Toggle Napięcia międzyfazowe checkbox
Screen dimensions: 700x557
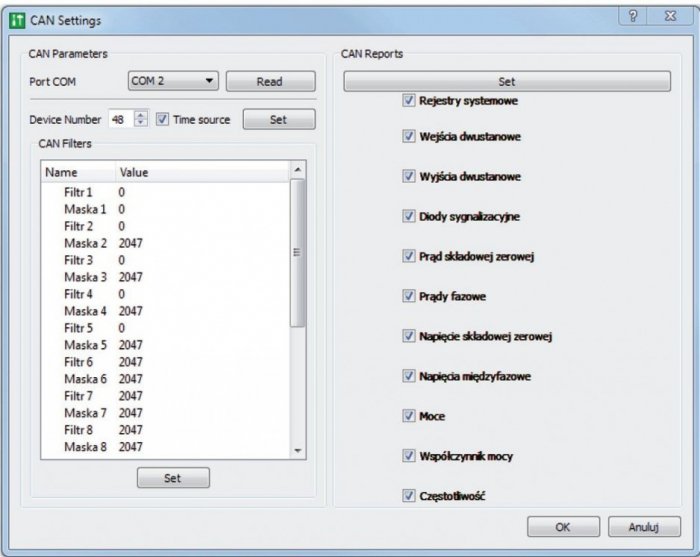(x=408, y=376)
